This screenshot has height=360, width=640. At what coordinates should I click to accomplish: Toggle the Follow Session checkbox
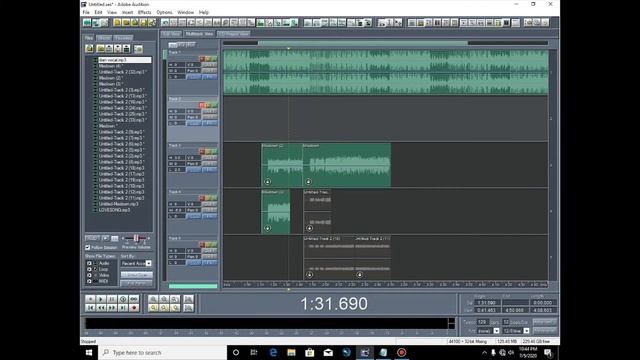(88, 247)
